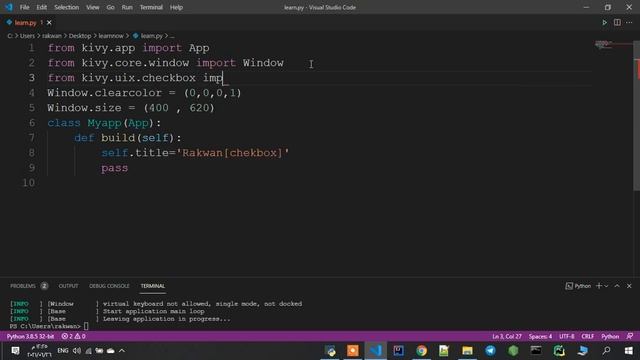
Task: Open Telegram from the taskbar
Action: click(x=490, y=351)
